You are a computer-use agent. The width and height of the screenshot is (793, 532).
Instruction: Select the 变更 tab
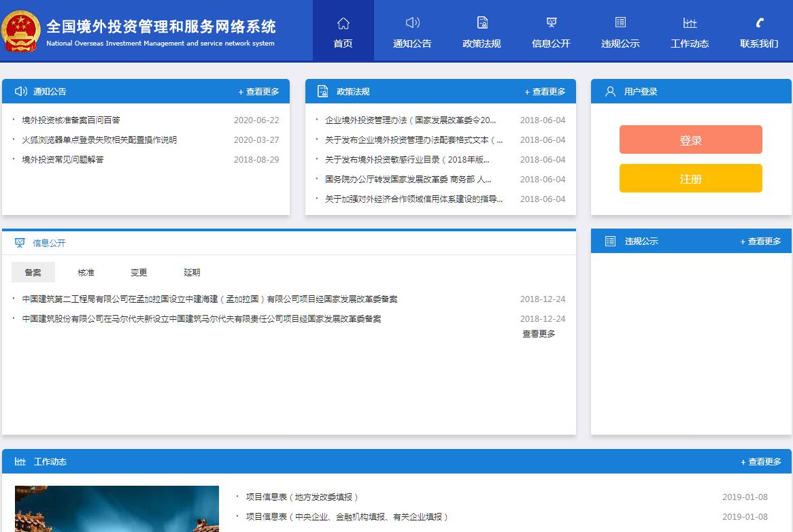pyautogui.click(x=139, y=272)
